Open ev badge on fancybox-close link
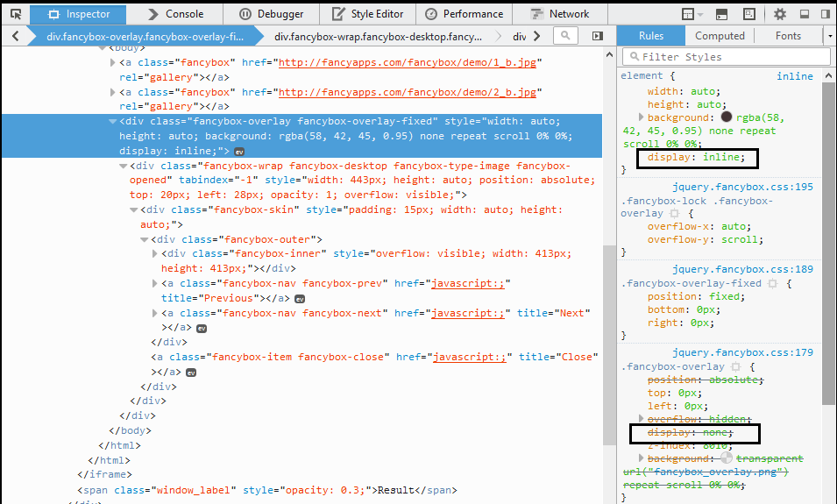 [x=190, y=373]
